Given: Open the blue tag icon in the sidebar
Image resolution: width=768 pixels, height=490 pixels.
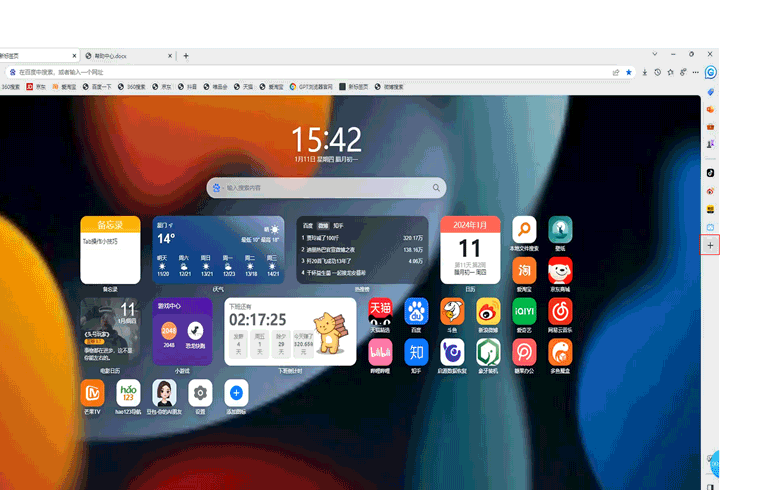Looking at the screenshot, I should pyautogui.click(x=710, y=92).
